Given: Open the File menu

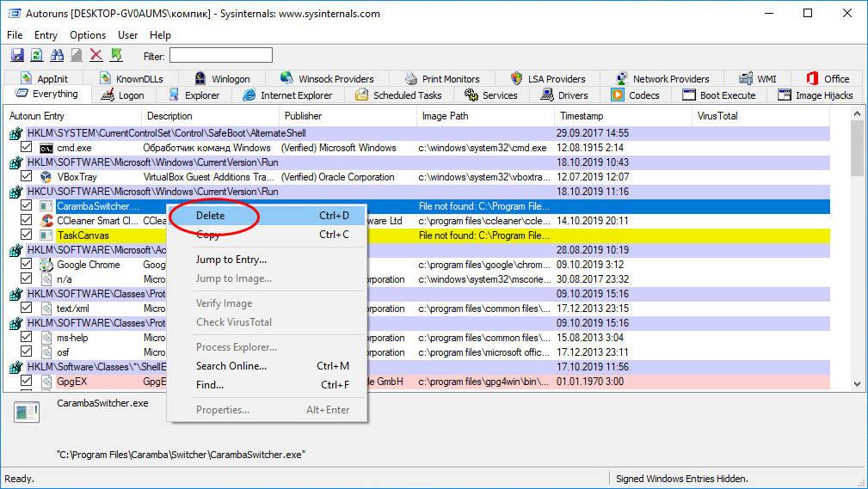Looking at the screenshot, I should [x=15, y=35].
